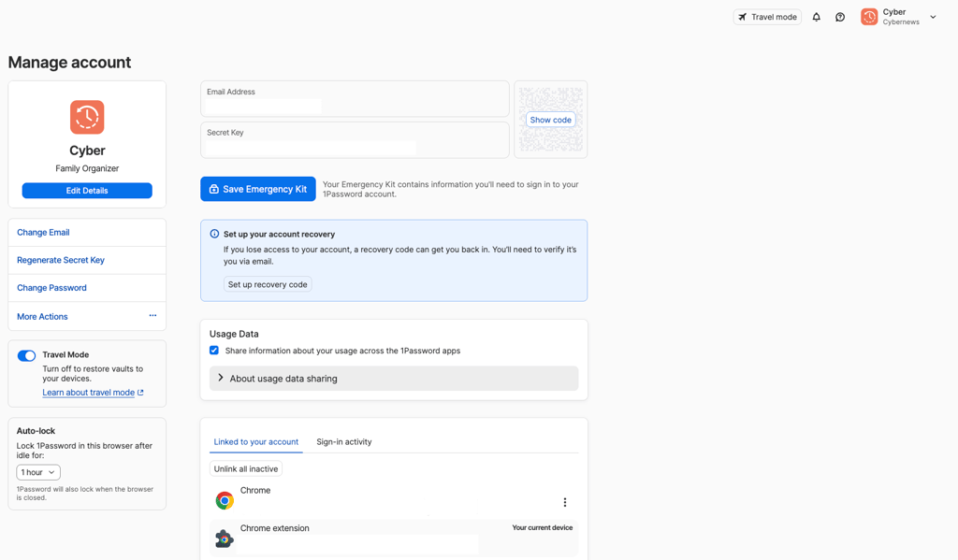Click the Auto-lock heading
The width and height of the screenshot is (958, 560).
pos(36,431)
